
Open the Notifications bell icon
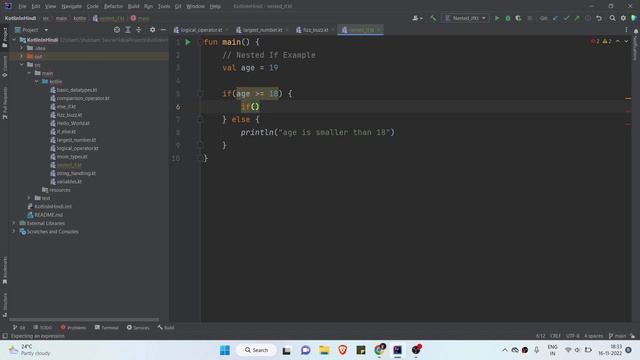pos(636,31)
